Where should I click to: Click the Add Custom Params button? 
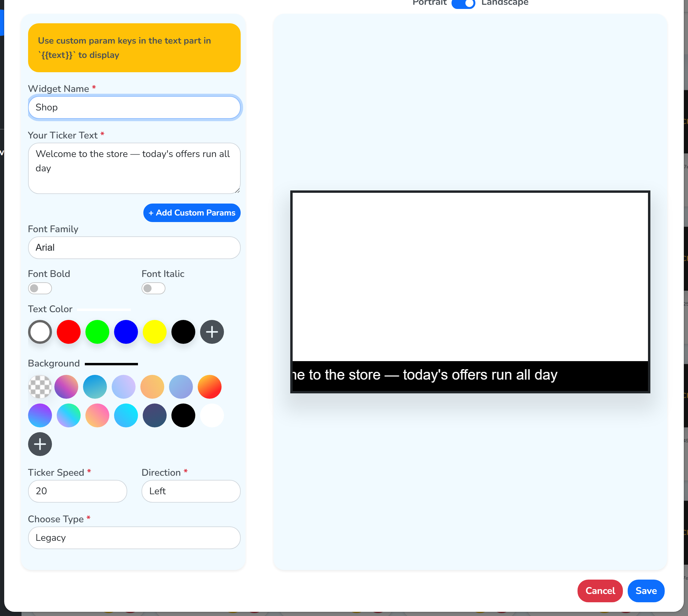[x=192, y=213]
